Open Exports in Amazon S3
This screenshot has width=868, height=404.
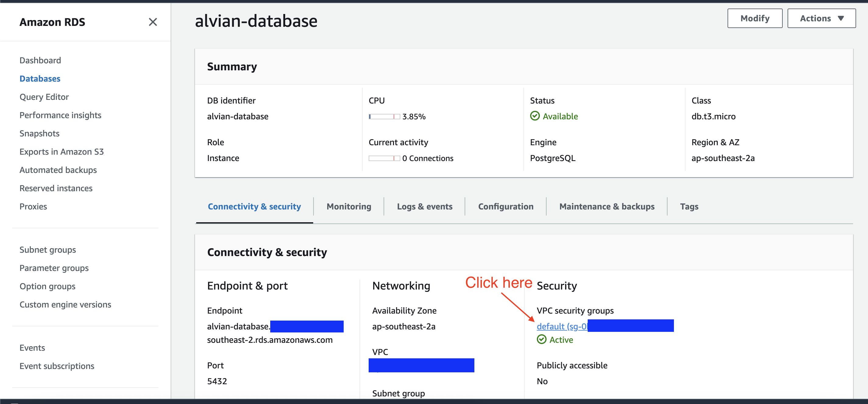[x=62, y=152]
